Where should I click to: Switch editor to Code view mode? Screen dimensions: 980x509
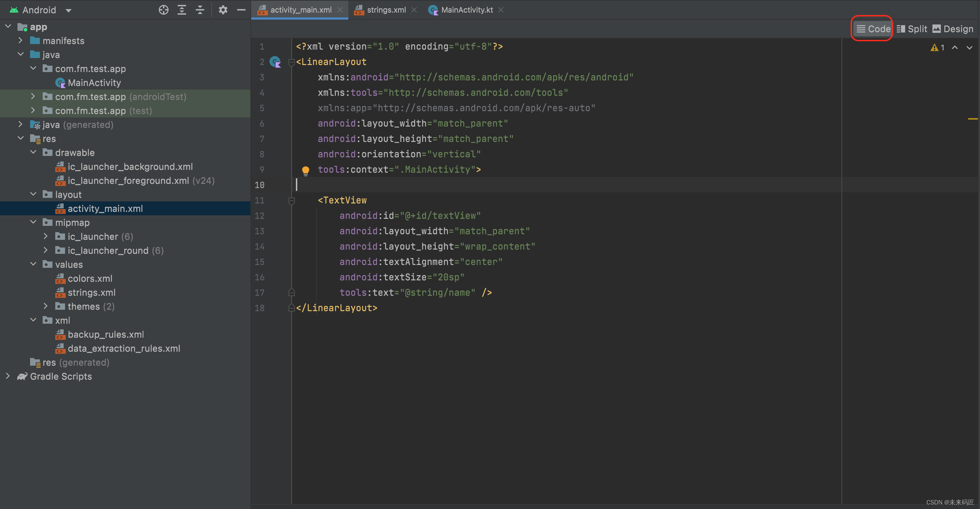pos(873,29)
